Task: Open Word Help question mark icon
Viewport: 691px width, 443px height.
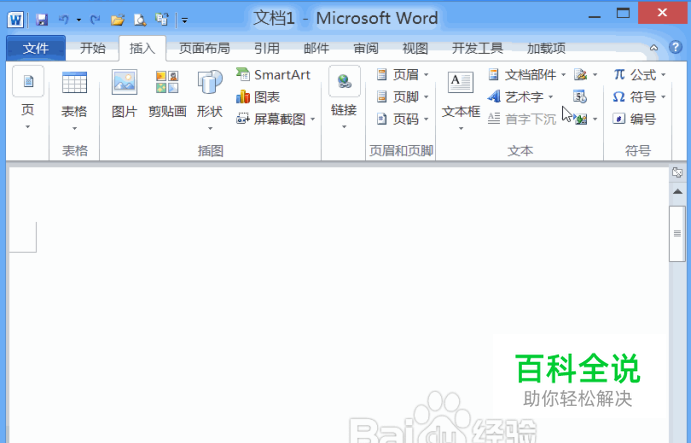Action: coord(675,47)
